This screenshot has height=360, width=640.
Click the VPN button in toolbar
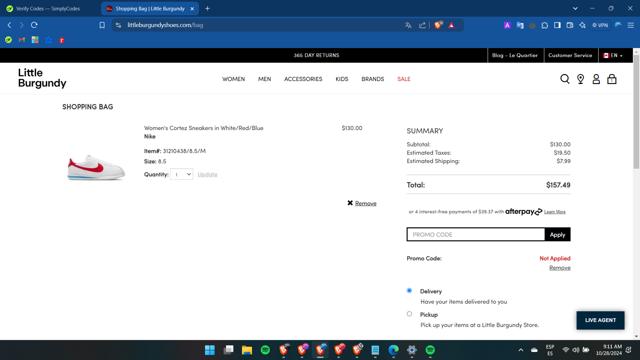click(x=600, y=25)
